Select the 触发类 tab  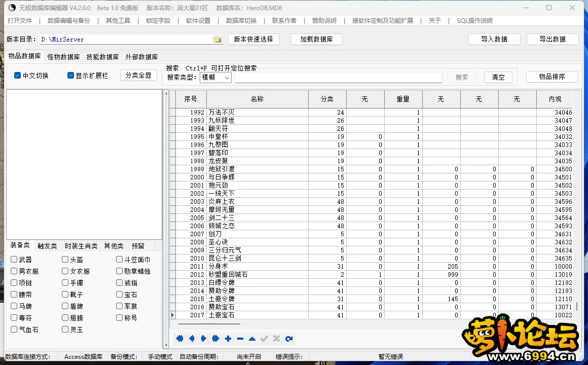47,246
